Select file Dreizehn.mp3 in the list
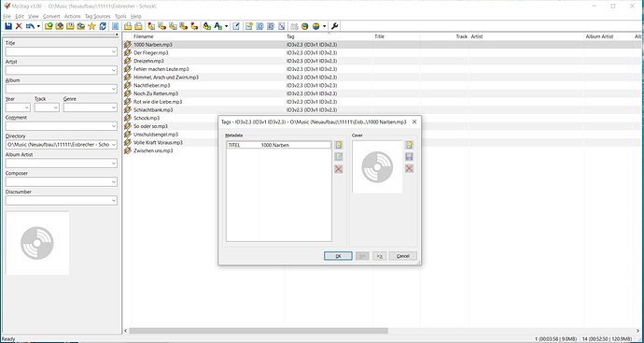 (x=148, y=61)
